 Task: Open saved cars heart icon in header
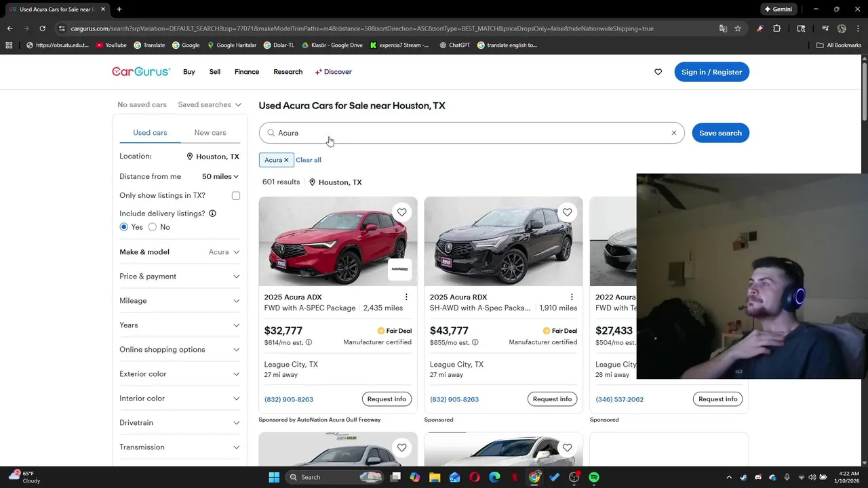coord(658,72)
